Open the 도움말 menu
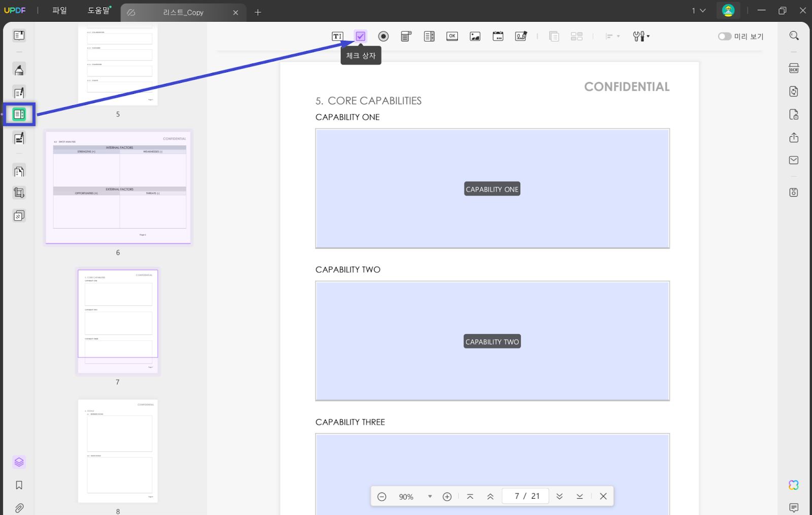 pyautogui.click(x=99, y=11)
